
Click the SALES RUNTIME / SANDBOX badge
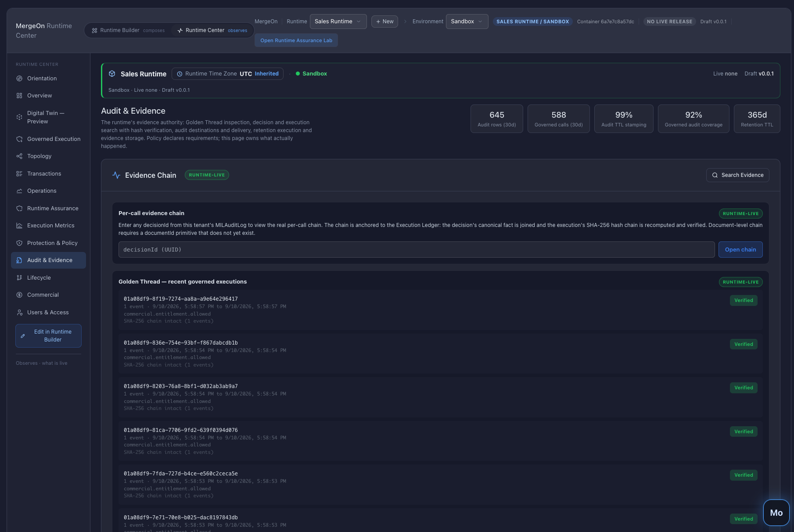coord(532,22)
